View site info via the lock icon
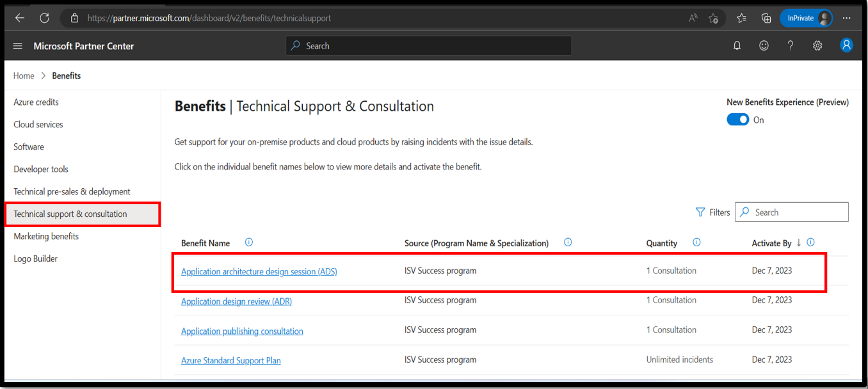This screenshot has height=389, width=868. point(74,18)
